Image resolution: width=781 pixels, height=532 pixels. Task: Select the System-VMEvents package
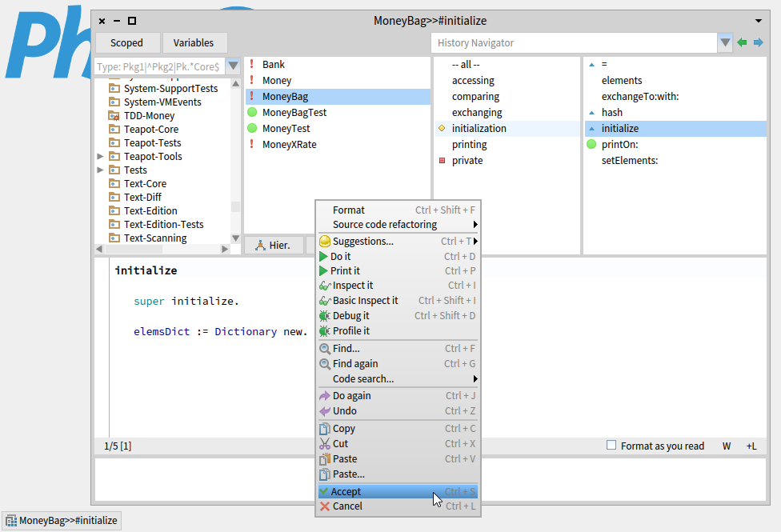162,102
